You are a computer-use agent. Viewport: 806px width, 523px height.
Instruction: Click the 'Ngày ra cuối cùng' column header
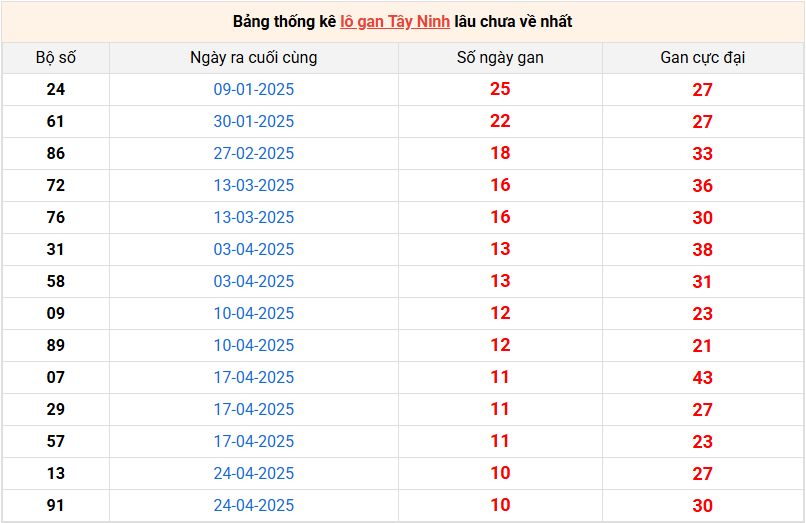tap(253, 58)
